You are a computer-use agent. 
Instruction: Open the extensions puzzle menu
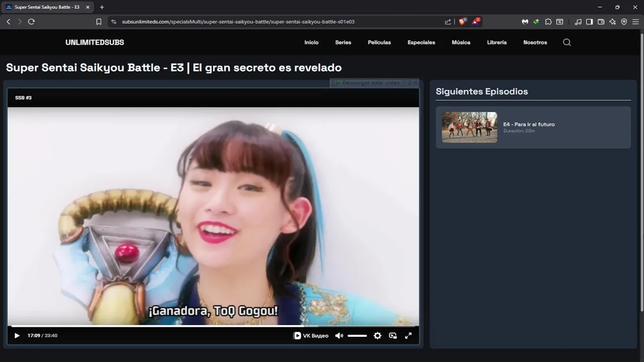548,22
